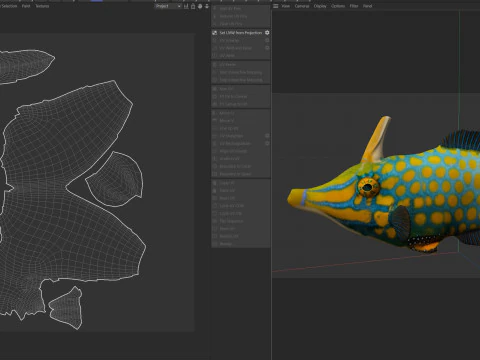Open the View menu in 3D viewport

click(x=286, y=6)
